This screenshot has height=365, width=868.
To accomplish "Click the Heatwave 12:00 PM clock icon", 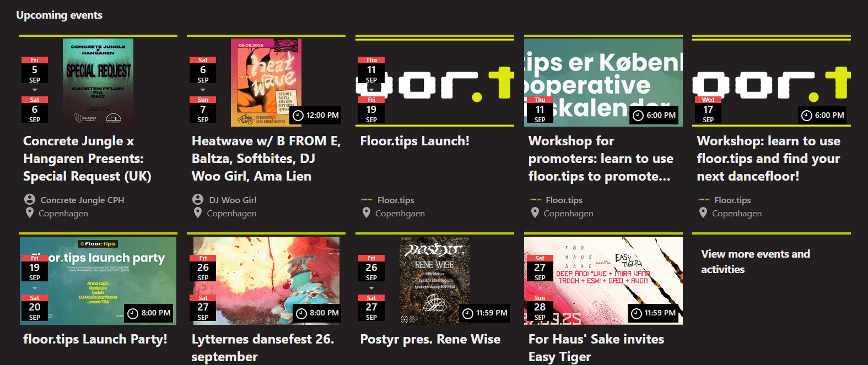I will tap(298, 116).
